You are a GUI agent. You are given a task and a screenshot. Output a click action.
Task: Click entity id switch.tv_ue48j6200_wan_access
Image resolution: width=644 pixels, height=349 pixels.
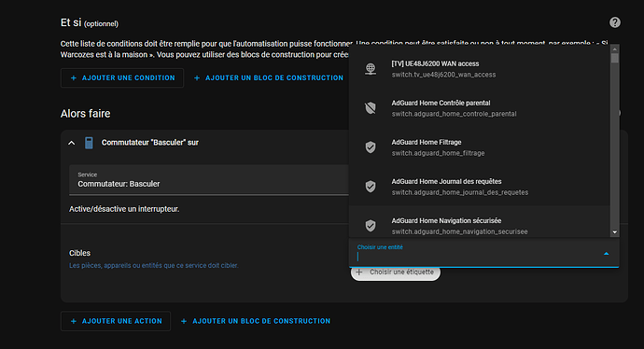443,75
